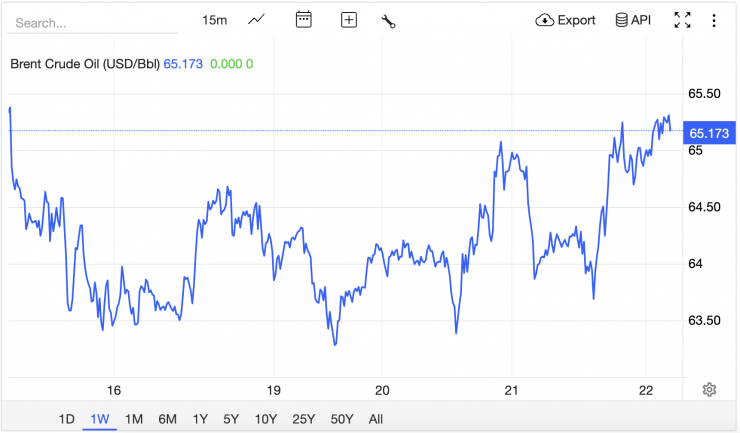Expand the 15m interval selector
The width and height of the screenshot is (740, 433).
(214, 20)
